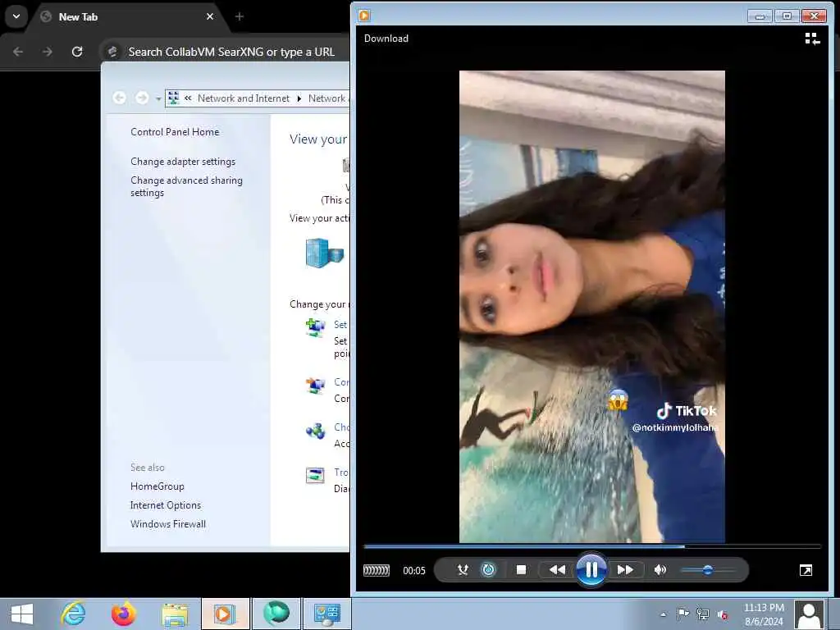Open HomeGroup link

pyautogui.click(x=157, y=486)
